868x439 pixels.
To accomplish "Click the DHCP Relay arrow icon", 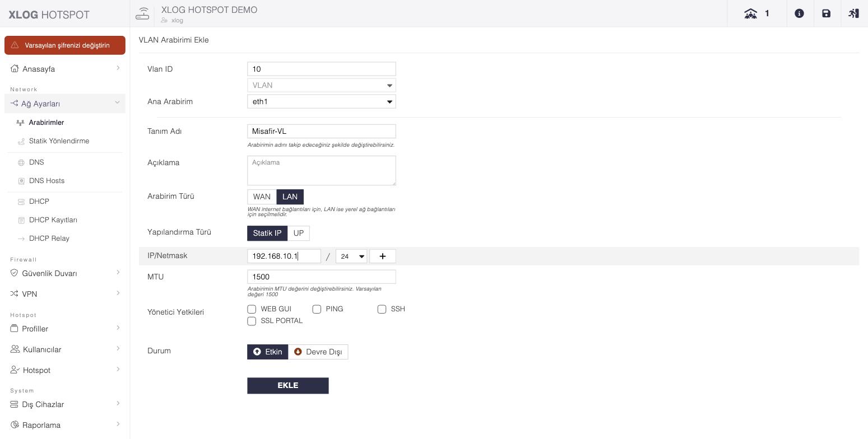I will click(x=21, y=239).
